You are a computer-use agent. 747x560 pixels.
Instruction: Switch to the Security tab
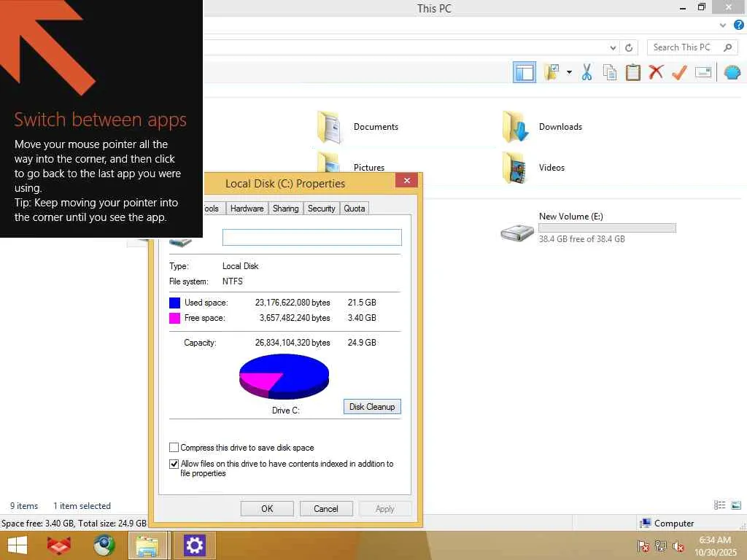pos(321,208)
